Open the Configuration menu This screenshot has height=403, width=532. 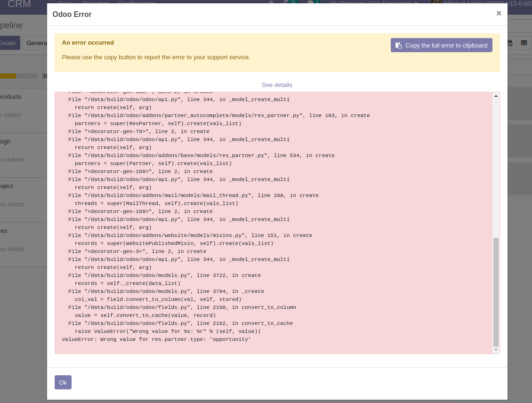coord(137,3)
